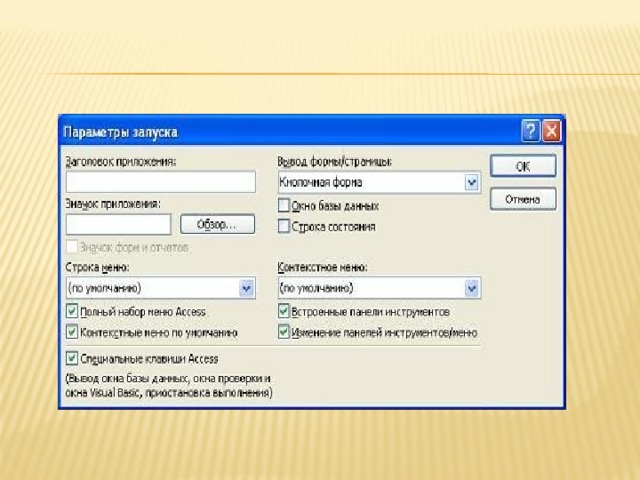The image size is (640, 480).
Task: Click the Help question mark icon in title bar
Action: click(530, 131)
